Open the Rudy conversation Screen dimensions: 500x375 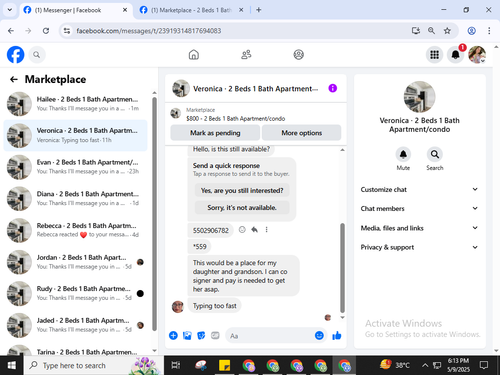(x=75, y=293)
